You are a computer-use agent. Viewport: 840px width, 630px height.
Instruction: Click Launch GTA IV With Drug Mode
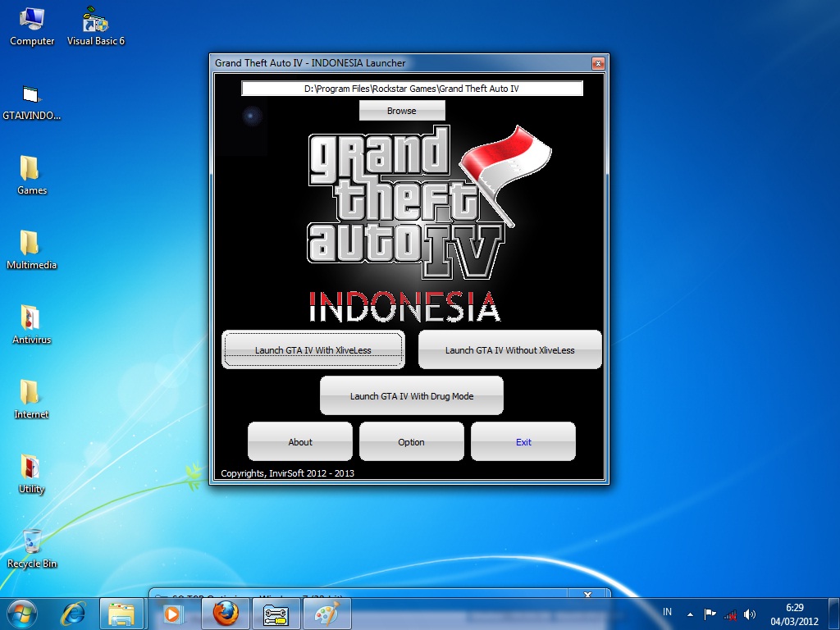pos(412,396)
